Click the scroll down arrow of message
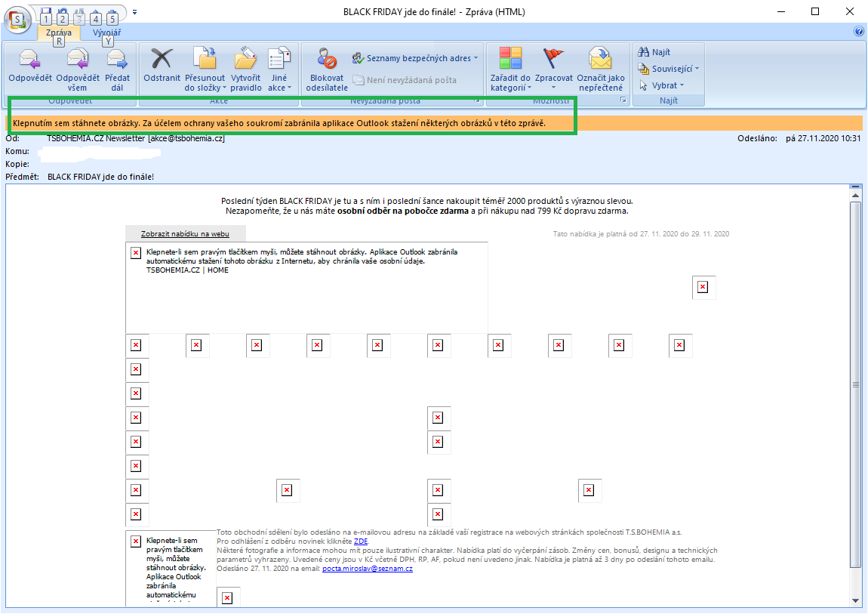 [x=855, y=600]
